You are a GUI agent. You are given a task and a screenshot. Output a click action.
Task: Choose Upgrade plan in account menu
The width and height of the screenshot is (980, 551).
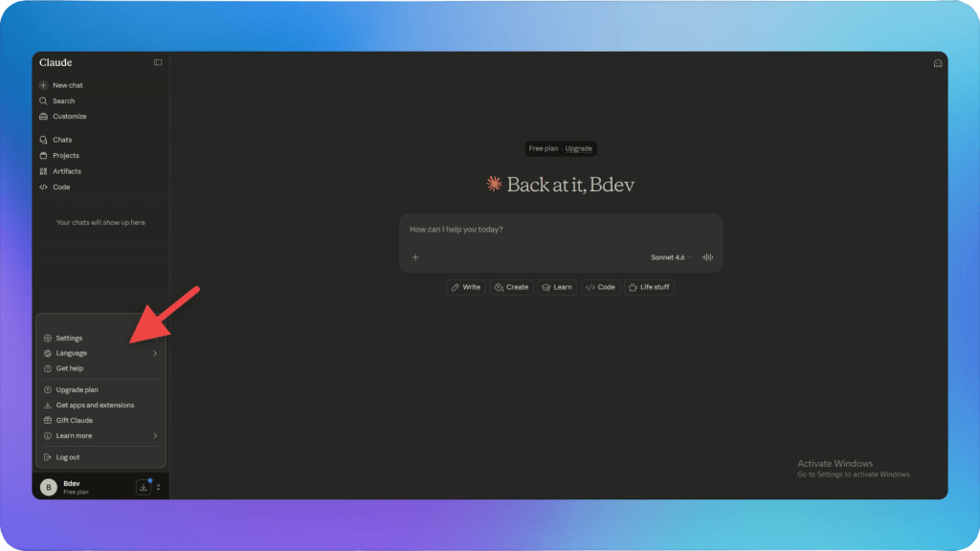[x=100, y=390]
